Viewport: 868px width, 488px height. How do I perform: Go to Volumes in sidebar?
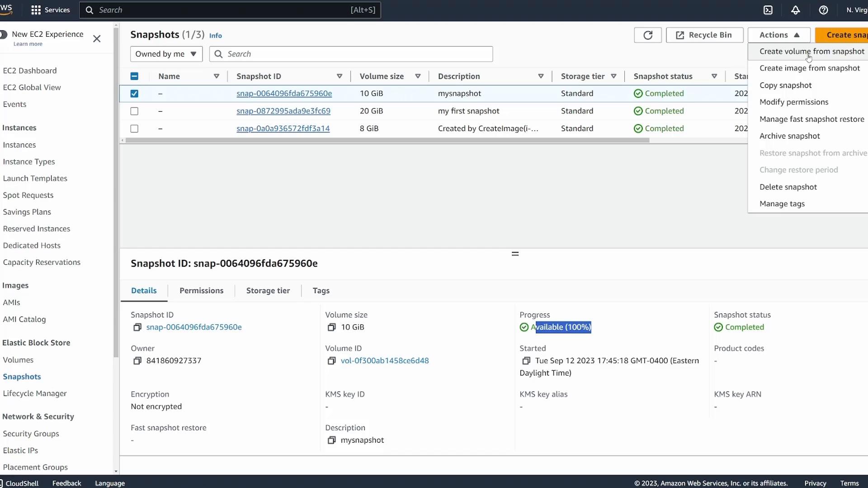[18, 360]
